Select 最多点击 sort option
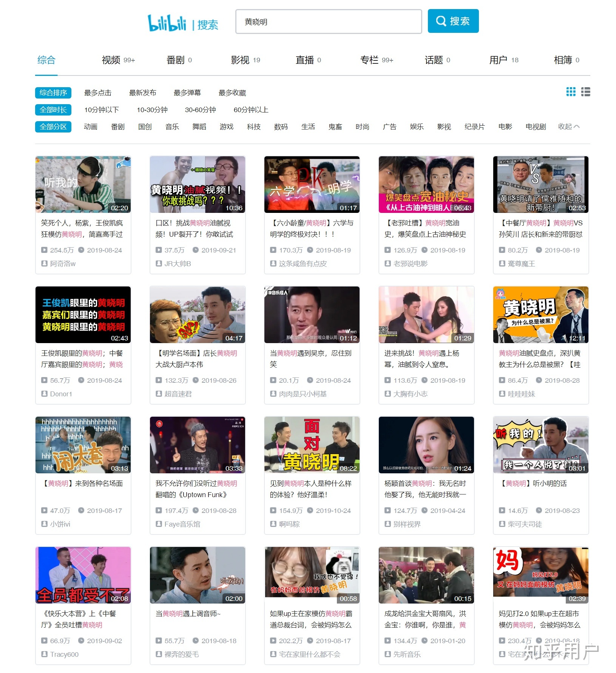The width and height of the screenshot is (616, 673). [98, 93]
